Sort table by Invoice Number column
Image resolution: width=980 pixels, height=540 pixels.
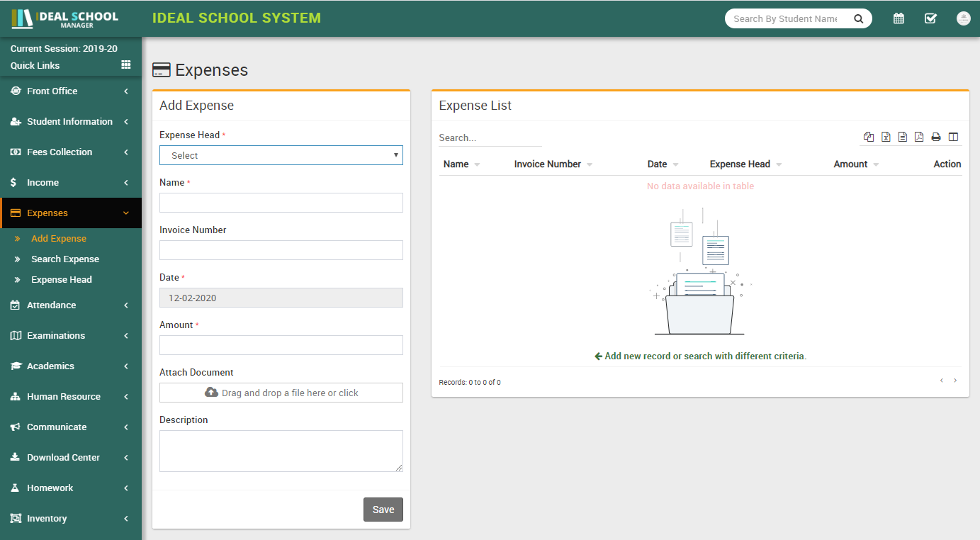[x=553, y=164]
